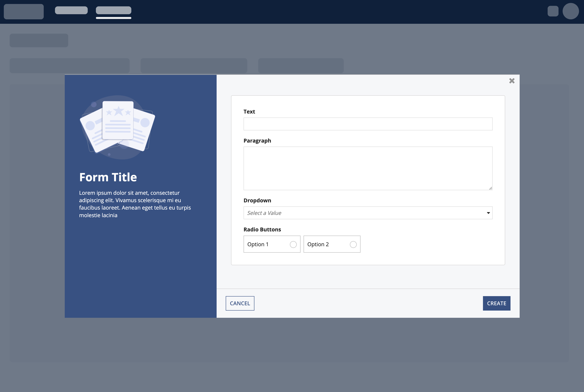Image resolution: width=584 pixels, height=392 pixels.
Task: Close the modal with X icon
Action: point(512,81)
